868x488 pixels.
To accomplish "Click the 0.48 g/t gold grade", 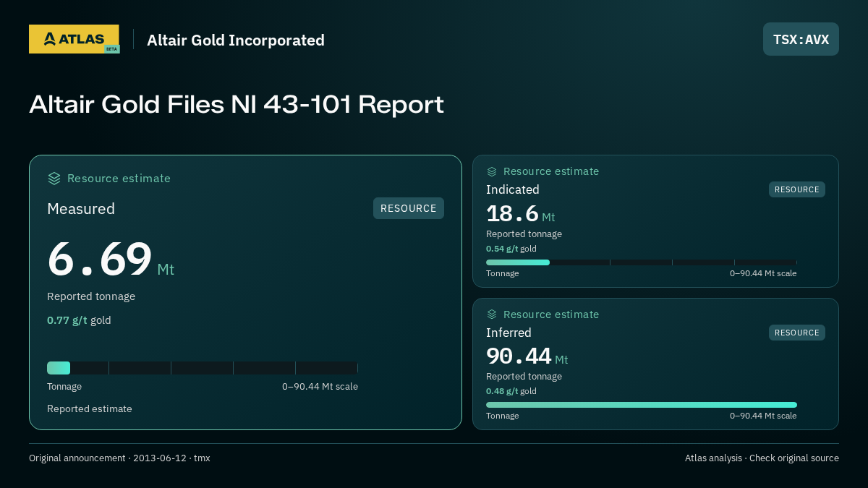I will click(511, 391).
